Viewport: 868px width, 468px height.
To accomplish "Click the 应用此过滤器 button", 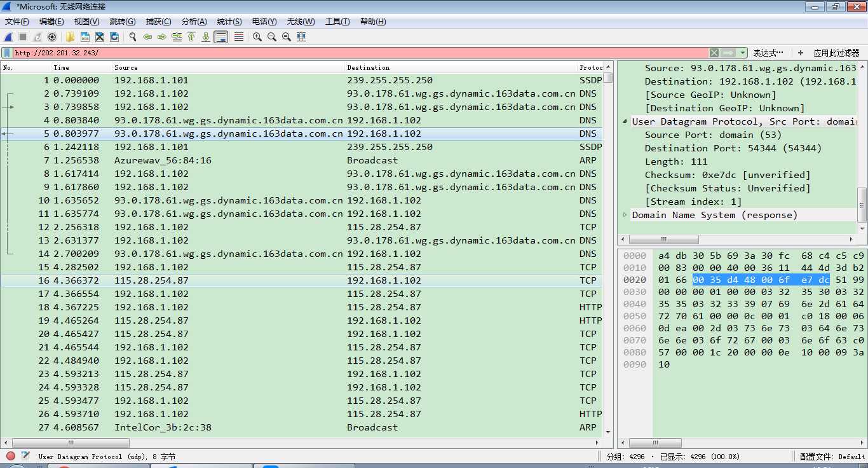I will coord(836,53).
